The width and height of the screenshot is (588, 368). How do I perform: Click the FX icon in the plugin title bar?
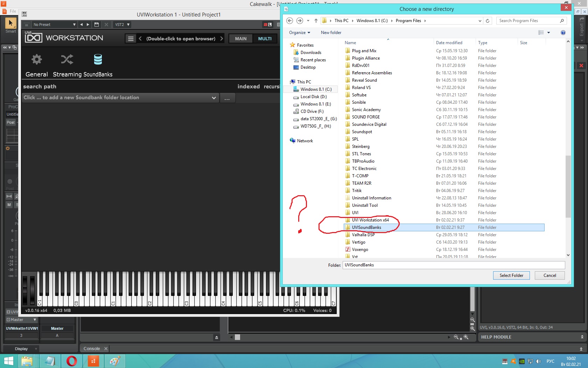(x=24, y=14)
